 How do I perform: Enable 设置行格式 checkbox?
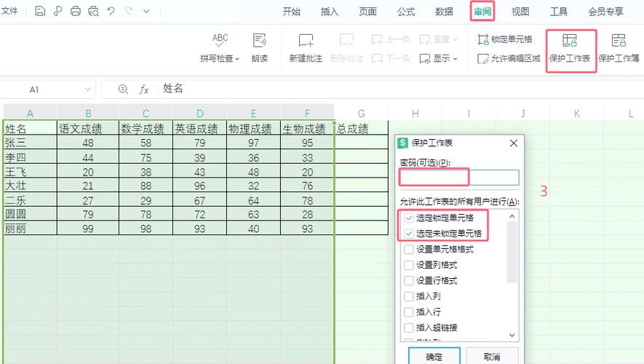pos(409,280)
